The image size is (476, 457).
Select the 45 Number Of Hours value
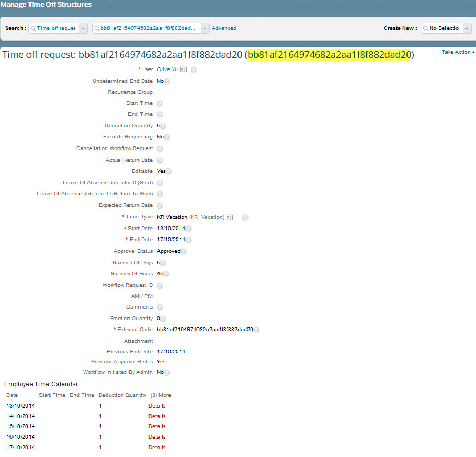click(160, 273)
